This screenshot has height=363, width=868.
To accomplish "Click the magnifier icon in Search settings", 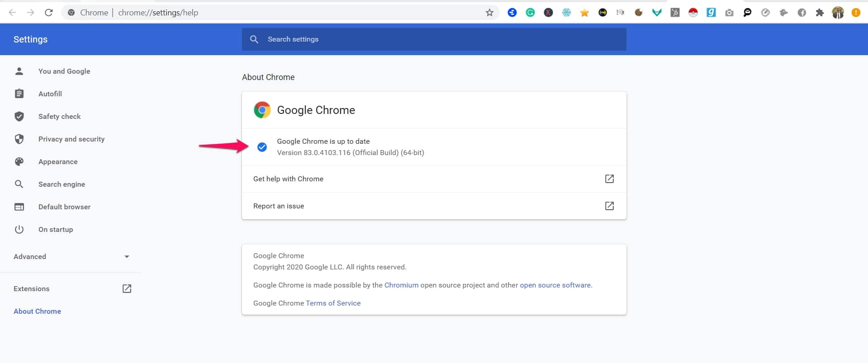I will click(254, 39).
